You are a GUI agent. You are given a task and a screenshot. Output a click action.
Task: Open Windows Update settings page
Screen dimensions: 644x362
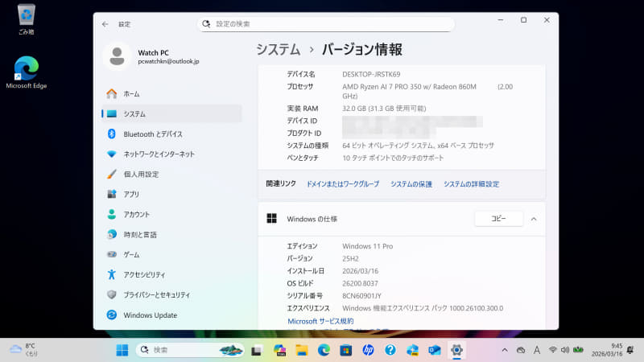tap(171, 315)
